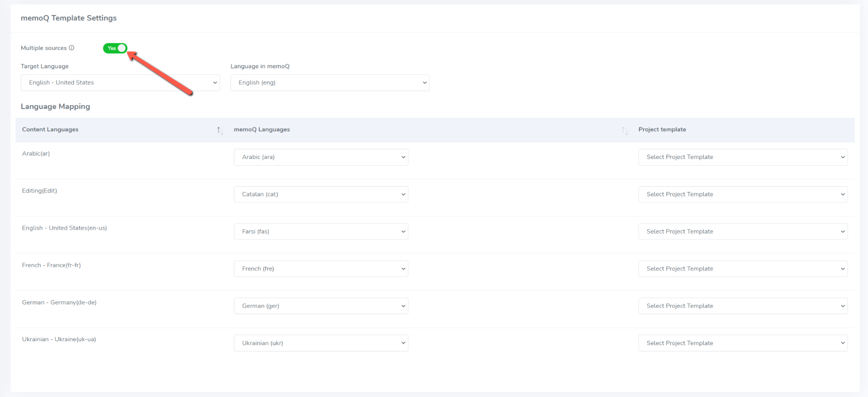Open the Farsi (fas) memoQ language dropdown
This screenshot has width=868, height=397.
pos(321,232)
